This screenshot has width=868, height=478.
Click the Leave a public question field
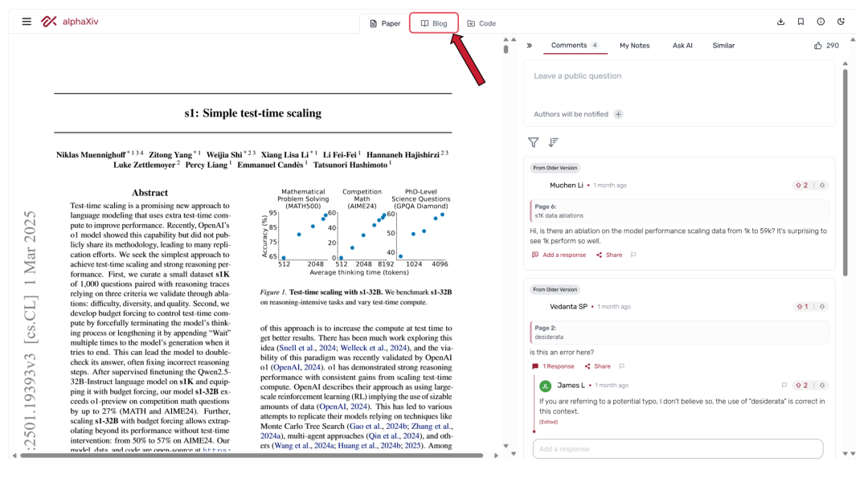tap(679, 82)
